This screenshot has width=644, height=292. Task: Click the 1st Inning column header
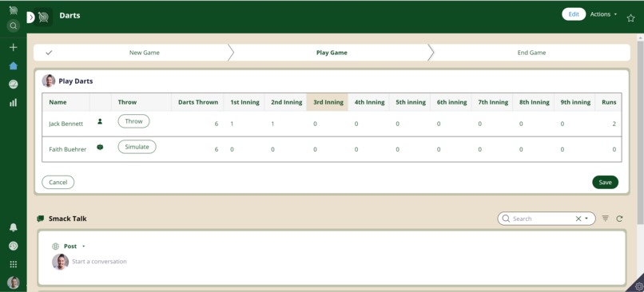tap(244, 102)
